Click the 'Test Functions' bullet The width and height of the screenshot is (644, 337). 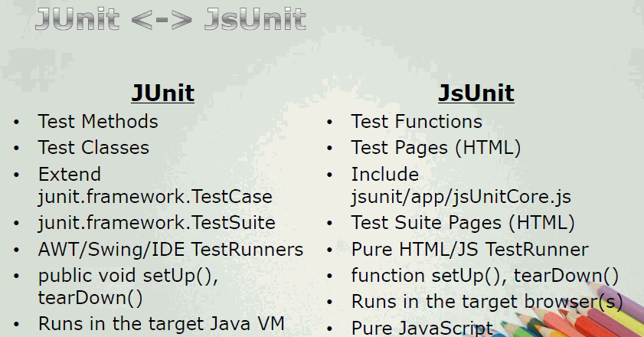coord(417,122)
